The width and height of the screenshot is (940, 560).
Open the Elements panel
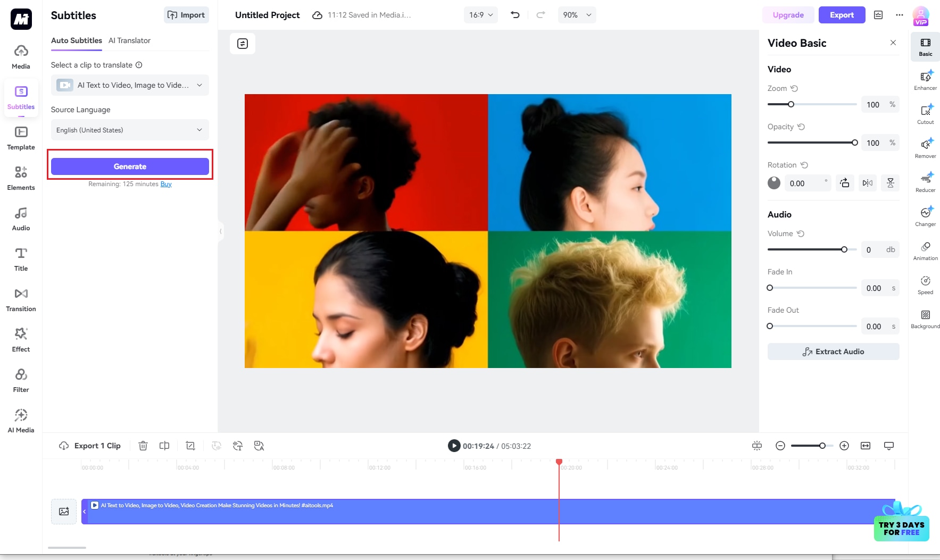coord(21,178)
